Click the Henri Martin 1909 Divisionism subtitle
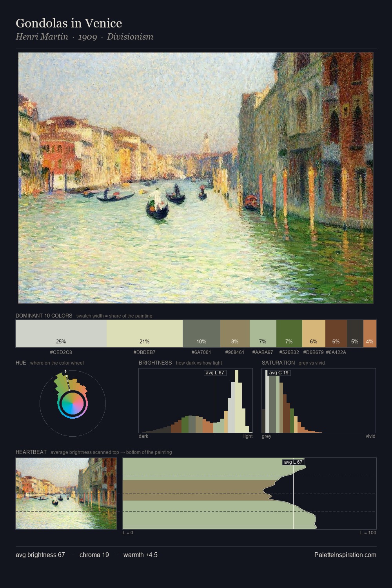Screen dimensions: 392x588 point(84,37)
